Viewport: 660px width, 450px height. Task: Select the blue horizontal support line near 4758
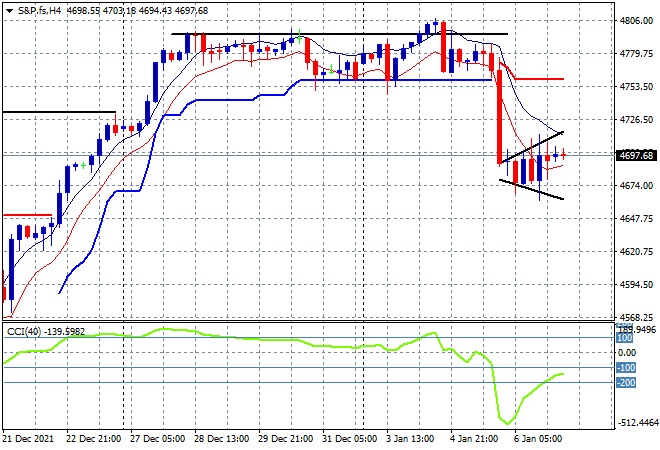click(396, 80)
